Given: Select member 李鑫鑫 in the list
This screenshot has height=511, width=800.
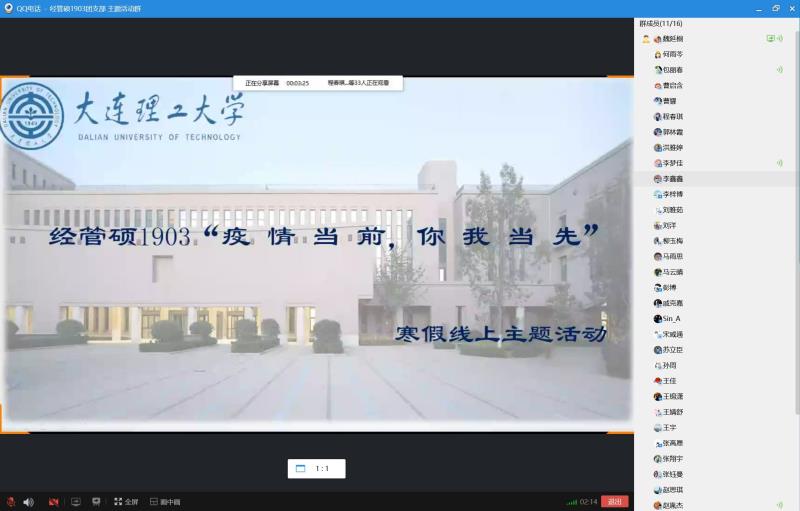Looking at the screenshot, I should tap(673, 178).
